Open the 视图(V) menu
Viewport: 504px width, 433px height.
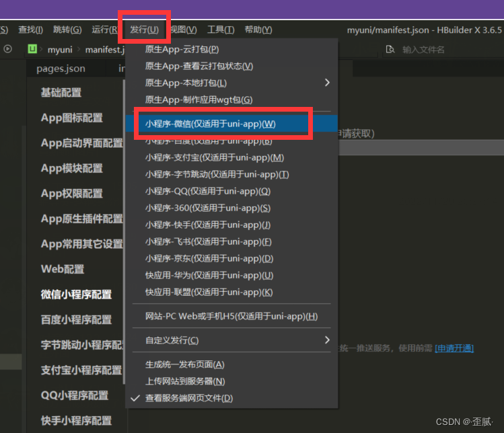pos(183,30)
